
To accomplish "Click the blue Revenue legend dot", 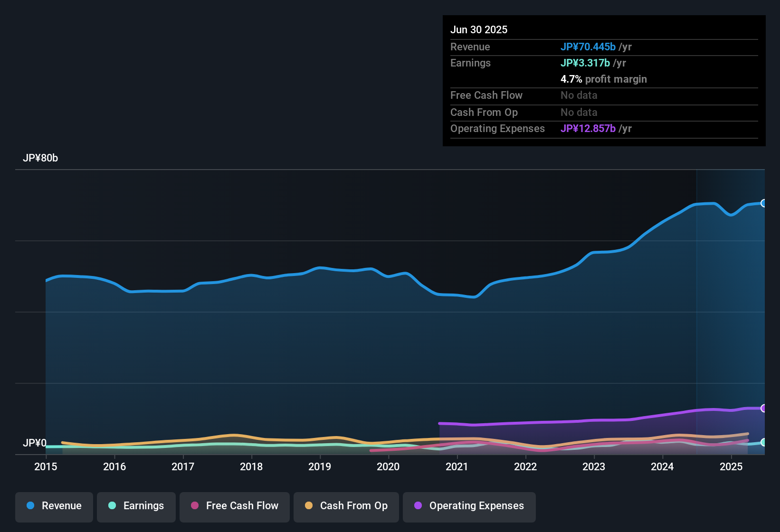I will coord(30,506).
